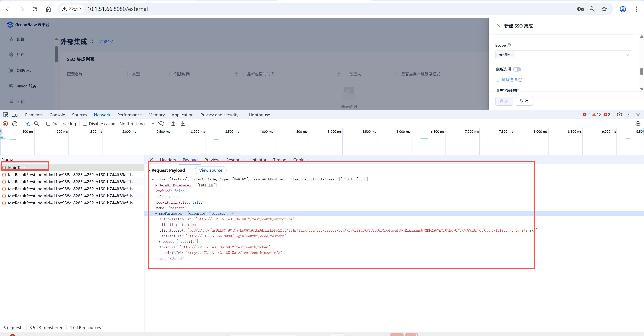This screenshot has width=644, height=336.
Task: Close the new SSO integration drawer
Action: click(499, 26)
